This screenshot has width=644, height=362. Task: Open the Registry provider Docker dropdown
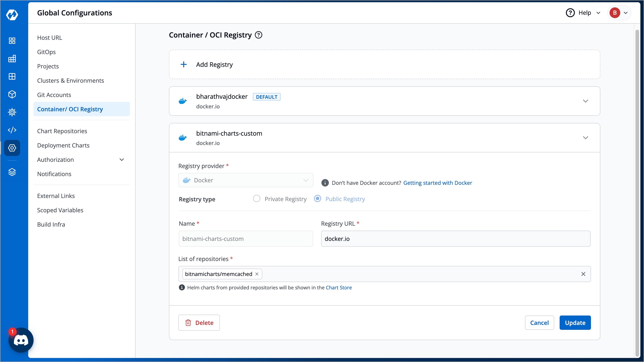[x=245, y=180]
